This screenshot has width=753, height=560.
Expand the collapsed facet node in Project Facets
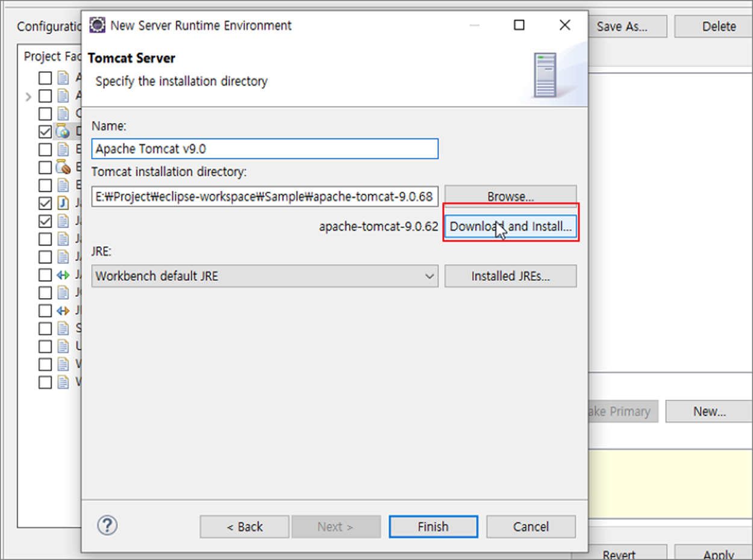coord(28,96)
